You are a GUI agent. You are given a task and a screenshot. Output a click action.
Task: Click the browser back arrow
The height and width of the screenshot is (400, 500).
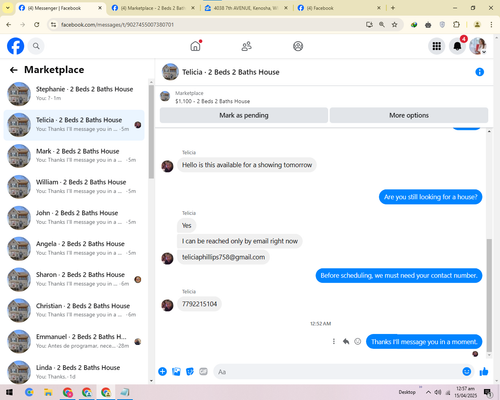(9, 25)
